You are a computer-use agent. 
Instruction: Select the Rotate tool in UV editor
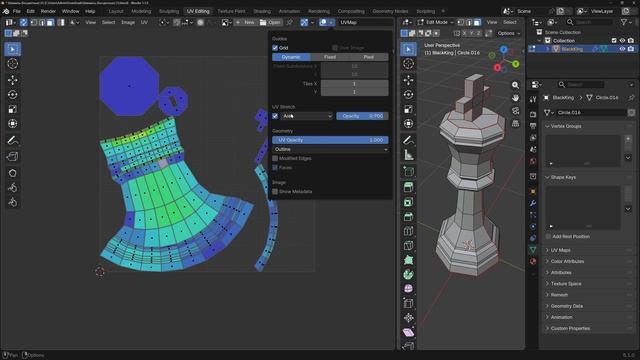(13, 95)
